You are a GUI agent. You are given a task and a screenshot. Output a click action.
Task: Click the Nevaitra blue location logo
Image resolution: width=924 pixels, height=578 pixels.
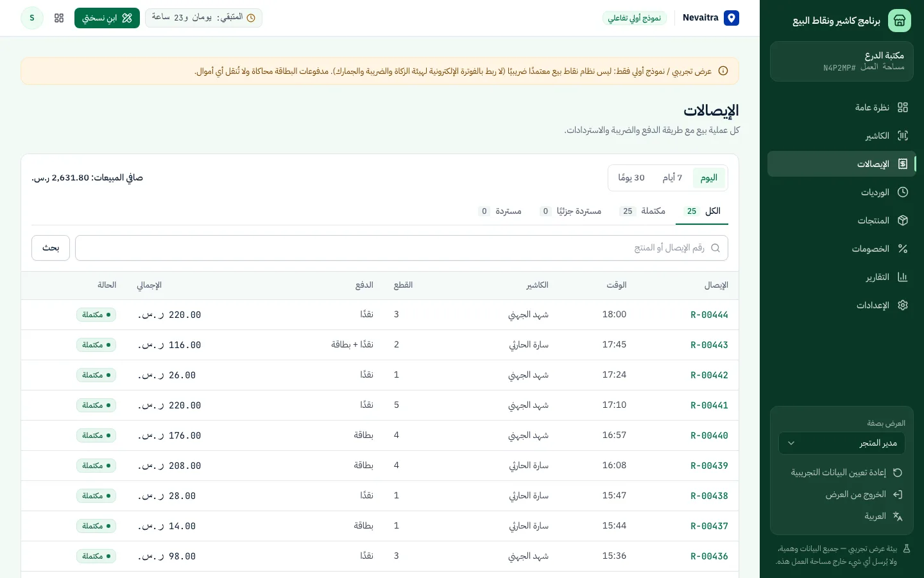click(732, 18)
